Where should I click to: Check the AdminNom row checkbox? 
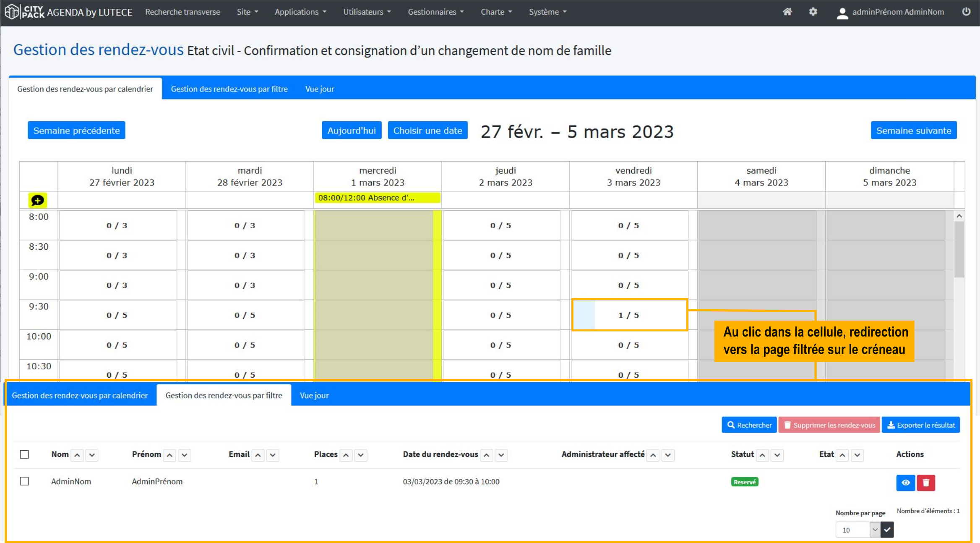click(24, 481)
